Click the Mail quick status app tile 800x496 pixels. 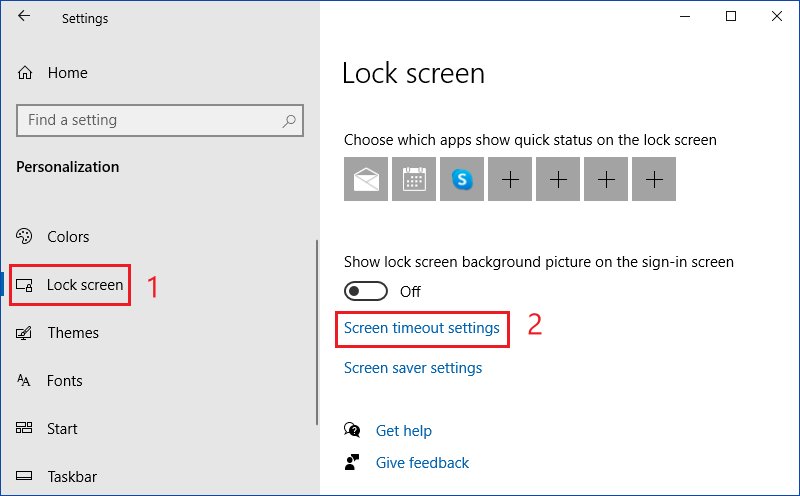click(x=365, y=180)
